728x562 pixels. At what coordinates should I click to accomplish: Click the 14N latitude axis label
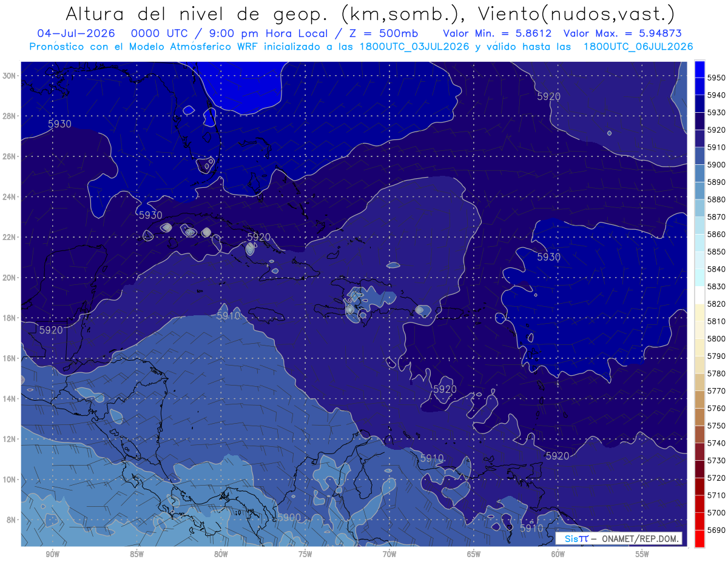8,399
